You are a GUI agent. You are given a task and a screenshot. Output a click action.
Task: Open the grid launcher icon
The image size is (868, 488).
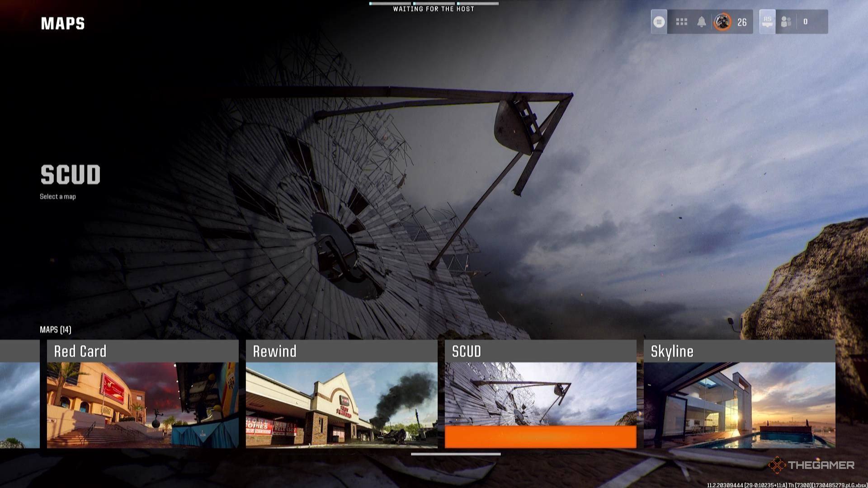click(681, 22)
